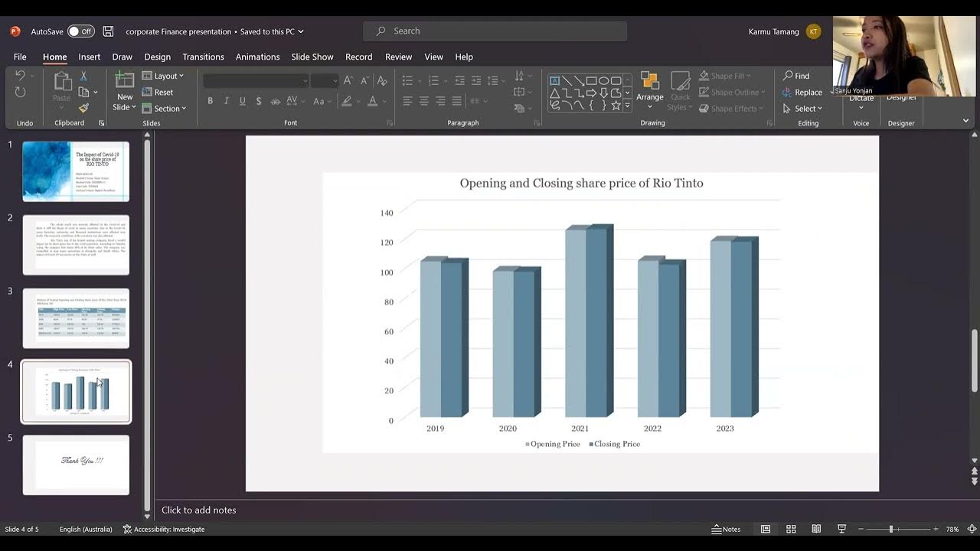The image size is (980, 551).
Task: Select the Oval shape in gallery
Action: [x=603, y=80]
